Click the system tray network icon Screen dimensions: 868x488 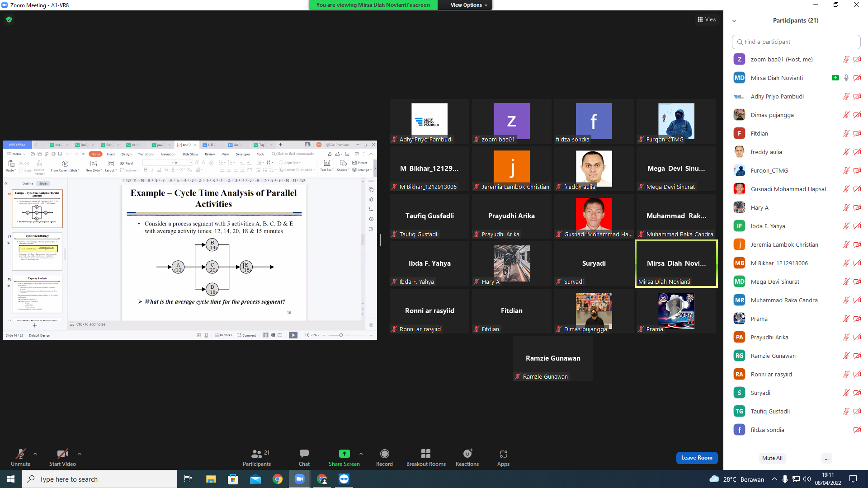[796, 479]
